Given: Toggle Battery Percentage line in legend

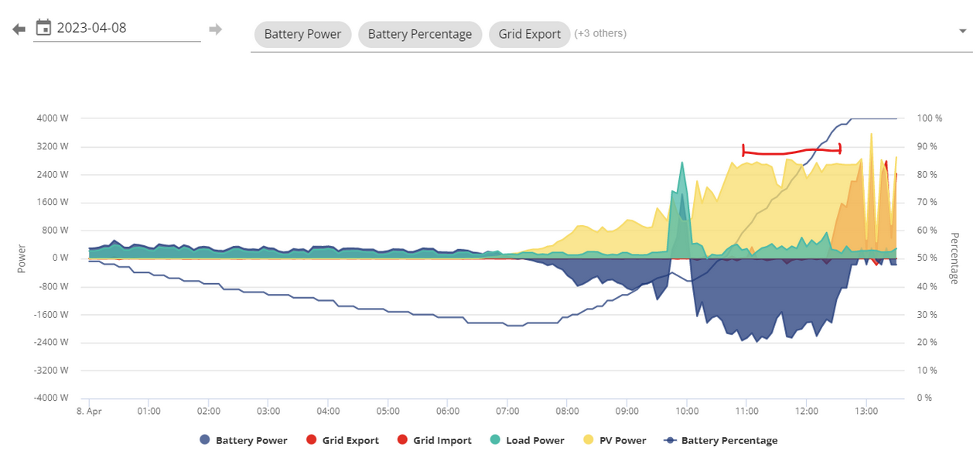Looking at the screenshot, I should pos(721,440).
